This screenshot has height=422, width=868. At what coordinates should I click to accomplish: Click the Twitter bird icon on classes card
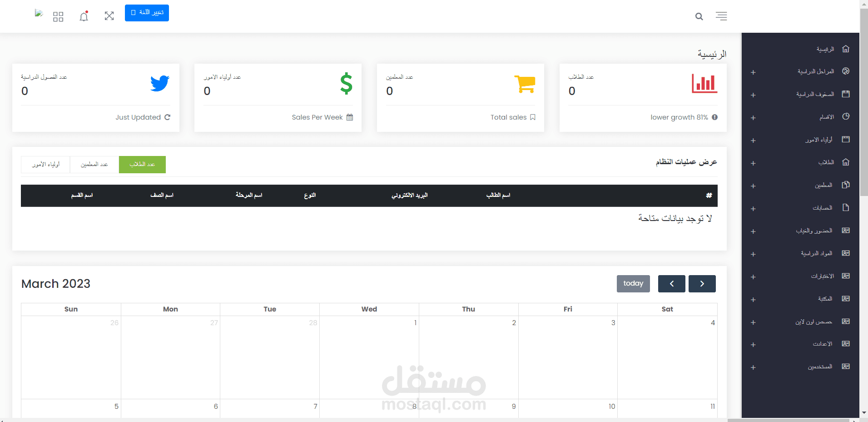(160, 83)
